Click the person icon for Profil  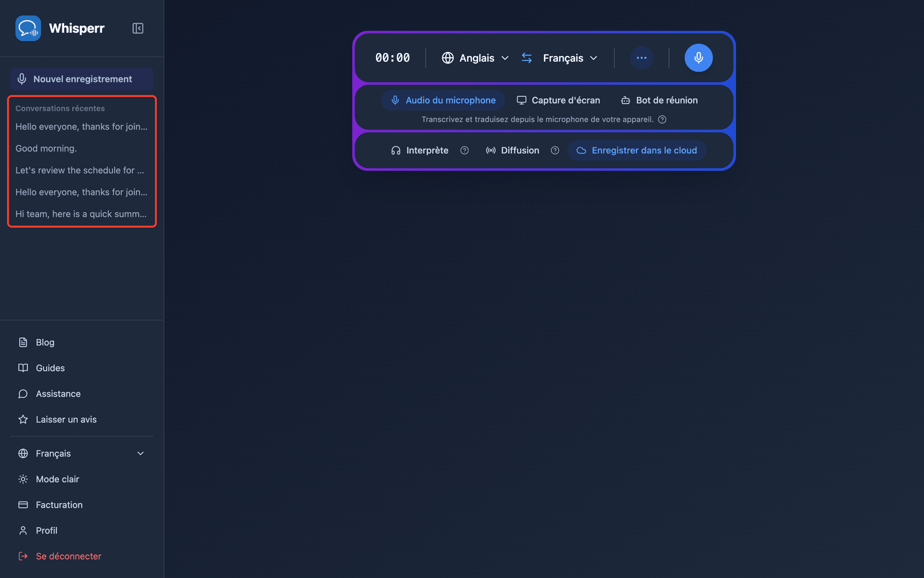23,531
